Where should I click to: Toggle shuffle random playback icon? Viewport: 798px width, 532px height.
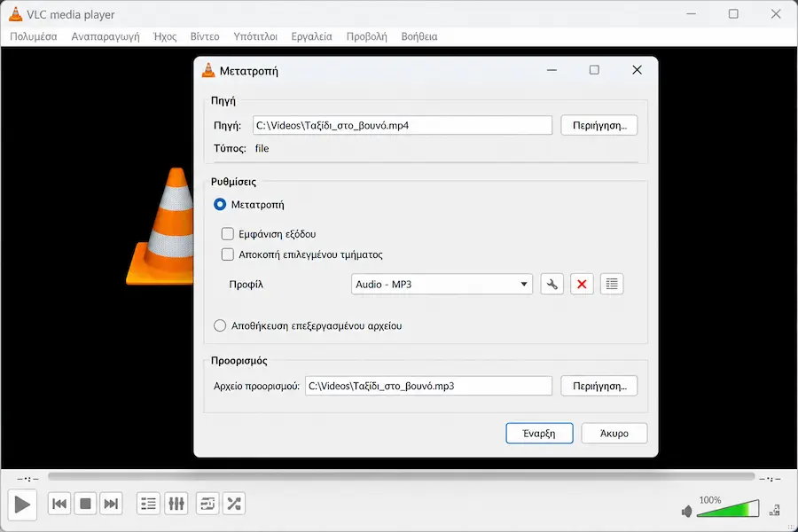234,504
